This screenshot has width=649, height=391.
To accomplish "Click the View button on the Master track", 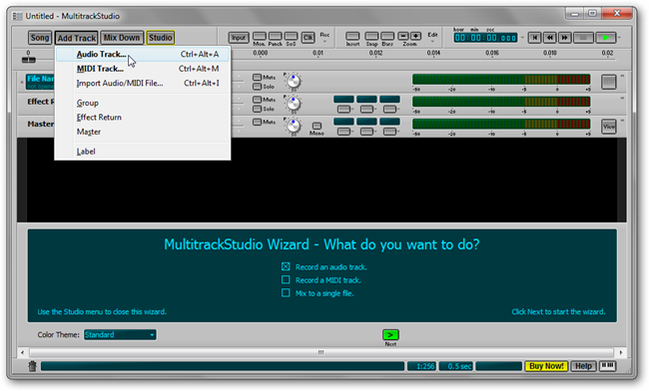I will tap(608, 127).
